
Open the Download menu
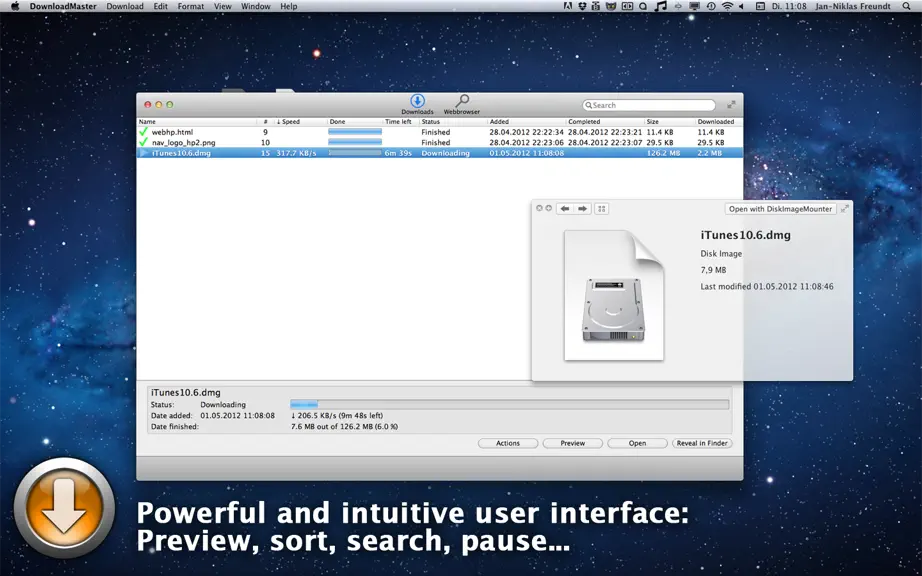tap(125, 6)
